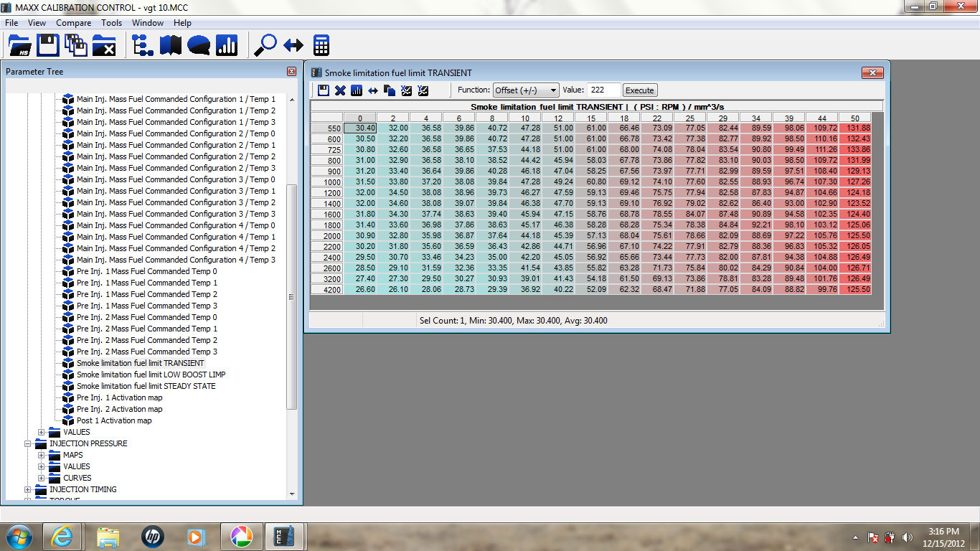Screen dimensions: 980x551
Task: Open search with magnifying glass icon
Action: (x=265, y=46)
